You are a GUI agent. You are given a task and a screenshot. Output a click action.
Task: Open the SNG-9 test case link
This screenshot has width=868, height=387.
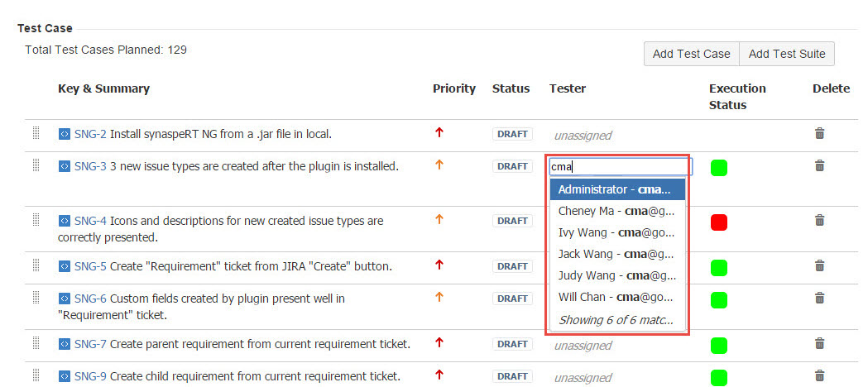pyautogui.click(x=90, y=376)
